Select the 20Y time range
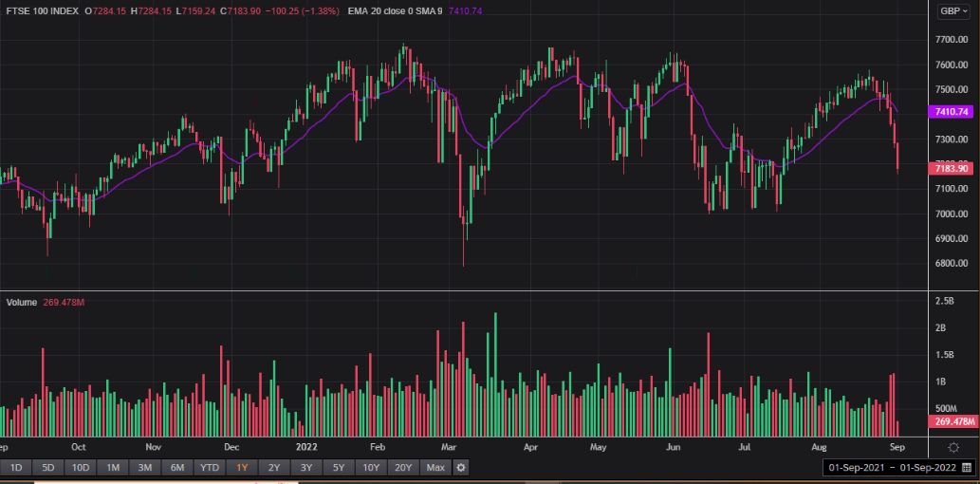Viewport: 980px width, 484px height. click(404, 468)
